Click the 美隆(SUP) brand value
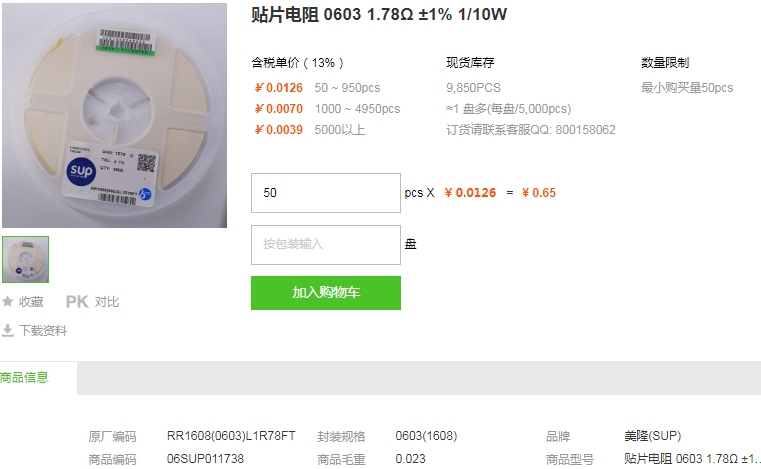Viewport: 761px width, 469px height. point(652,436)
